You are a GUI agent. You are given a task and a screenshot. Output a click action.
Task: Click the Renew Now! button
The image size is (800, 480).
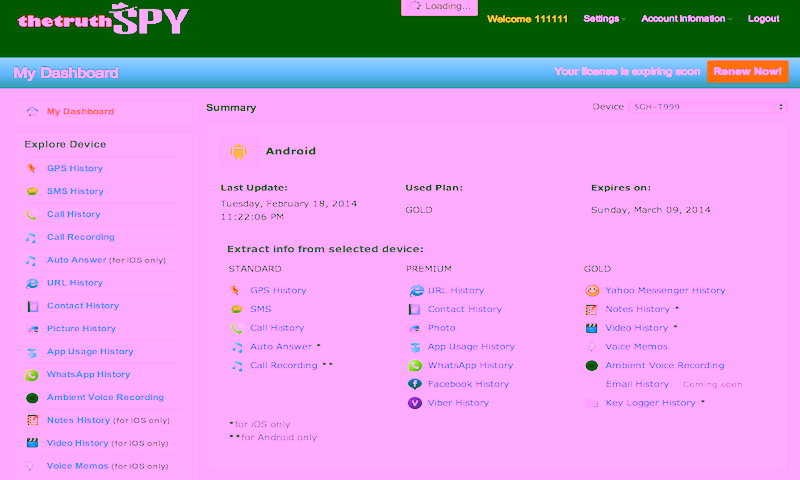[x=747, y=71]
